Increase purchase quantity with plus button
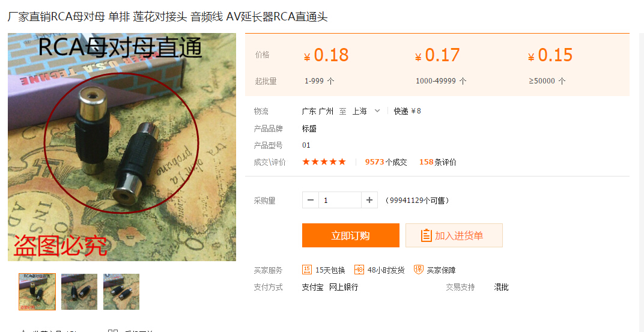Viewport: 644px width, 332px height. click(x=369, y=200)
